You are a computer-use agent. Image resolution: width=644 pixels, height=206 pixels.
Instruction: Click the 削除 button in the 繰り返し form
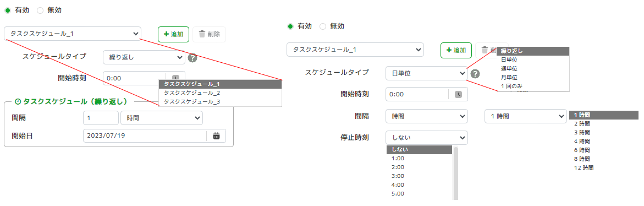coord(209,35)
